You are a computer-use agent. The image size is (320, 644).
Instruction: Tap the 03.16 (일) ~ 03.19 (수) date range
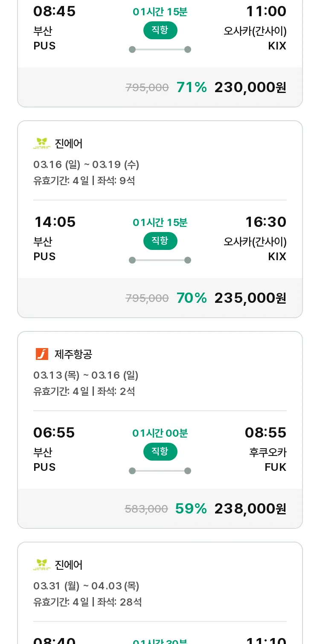click(x=86, y=165)
